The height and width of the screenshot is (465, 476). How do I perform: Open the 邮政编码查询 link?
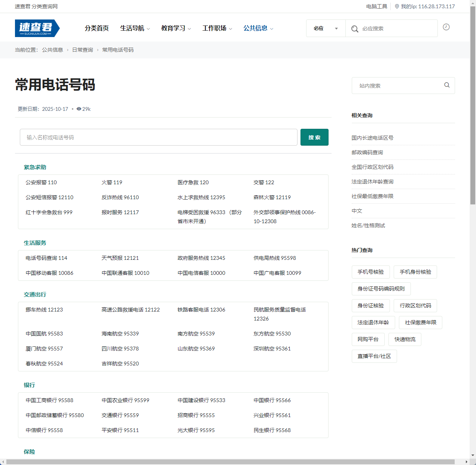(367, 152)
